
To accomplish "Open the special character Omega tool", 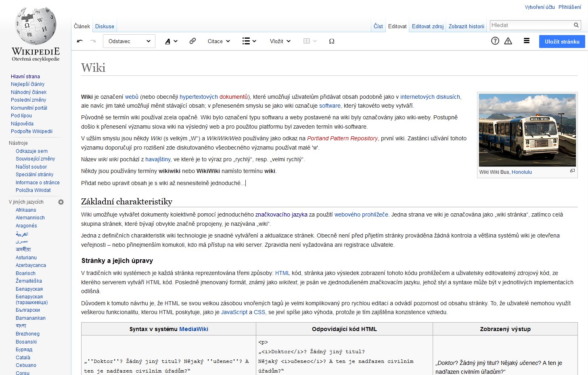I will tap(332, 41).
